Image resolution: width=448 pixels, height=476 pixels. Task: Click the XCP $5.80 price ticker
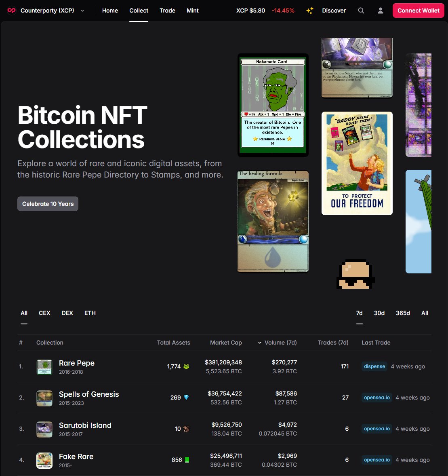coord(250,11)
